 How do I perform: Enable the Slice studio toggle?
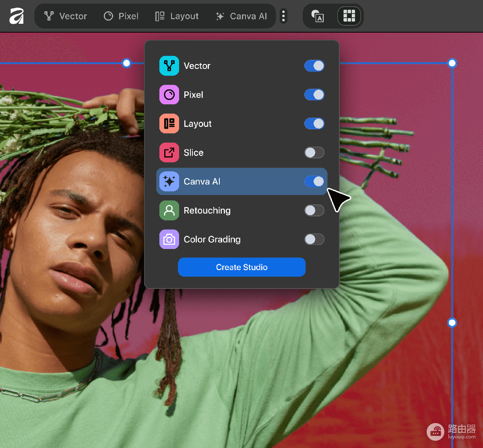(314, 153)
